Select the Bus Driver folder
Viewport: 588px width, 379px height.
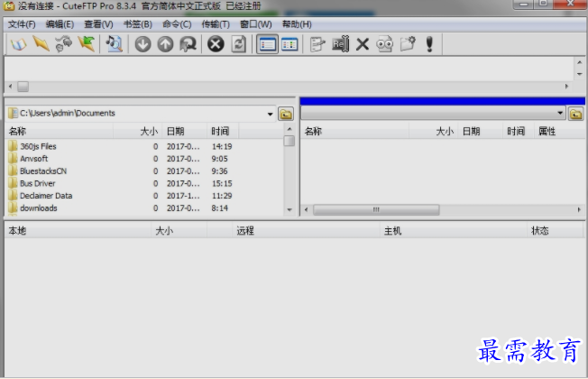click(38, 183)
